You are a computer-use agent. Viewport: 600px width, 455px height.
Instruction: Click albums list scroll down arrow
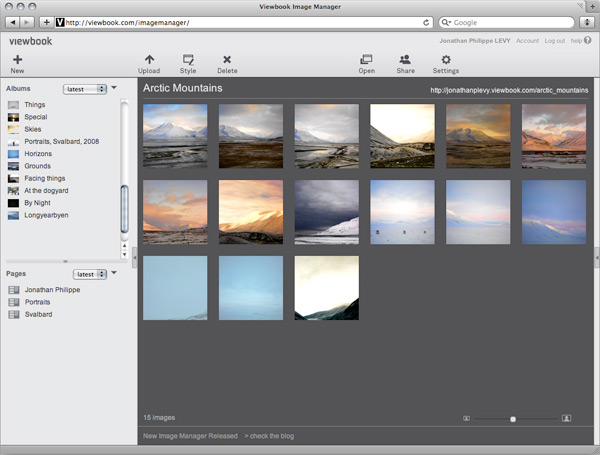click(124, 254)
